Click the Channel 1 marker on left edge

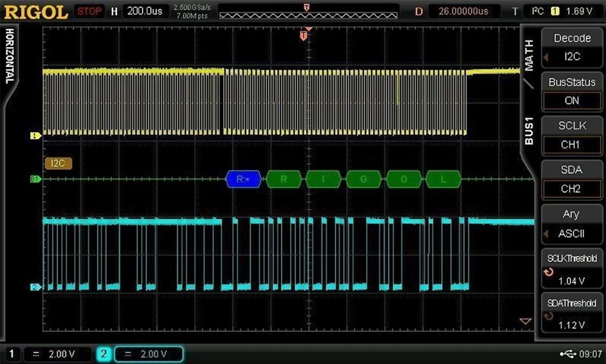(36, 135)
